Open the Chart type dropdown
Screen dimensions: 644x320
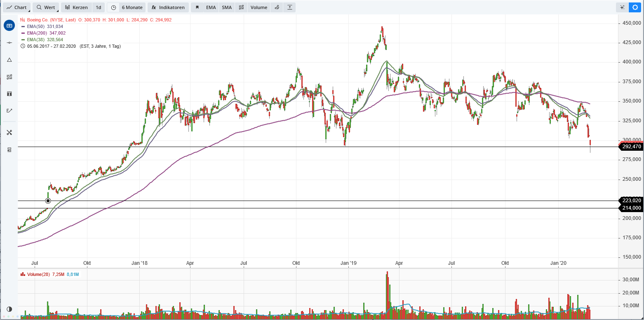pos(16,7)
